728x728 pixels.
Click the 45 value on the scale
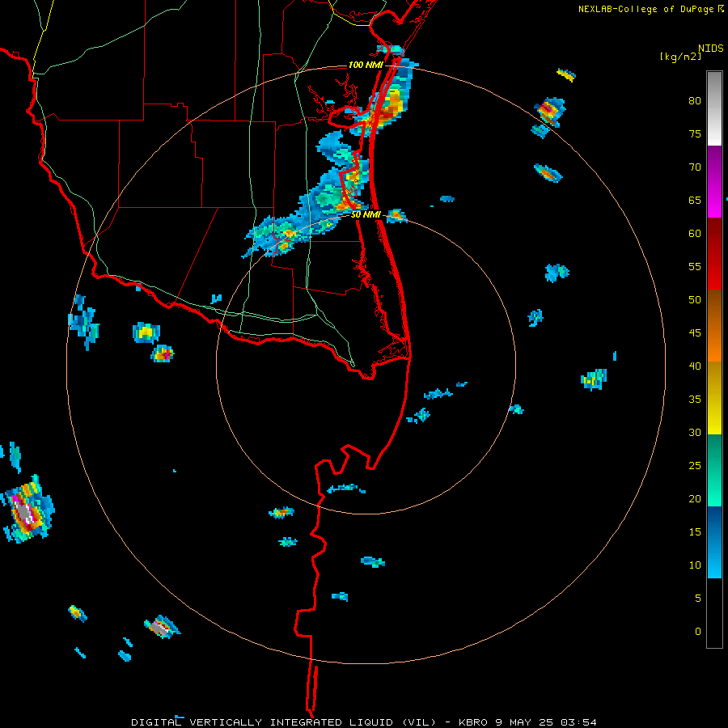[x=695, y=333]
